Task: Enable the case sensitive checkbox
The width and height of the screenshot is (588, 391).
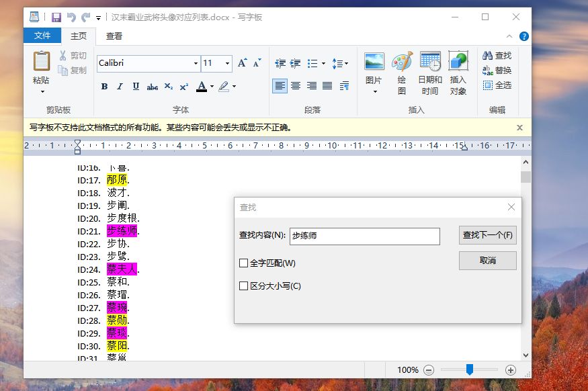Action: point(244,286)
